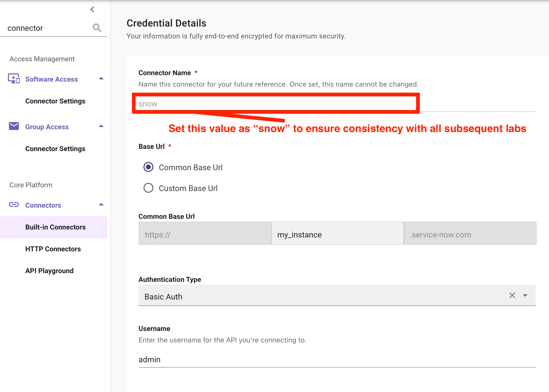This screenshot has width=549, height=392.
Task: Open the Authentication Type dropdown arrow
Action: pos(525,295)
